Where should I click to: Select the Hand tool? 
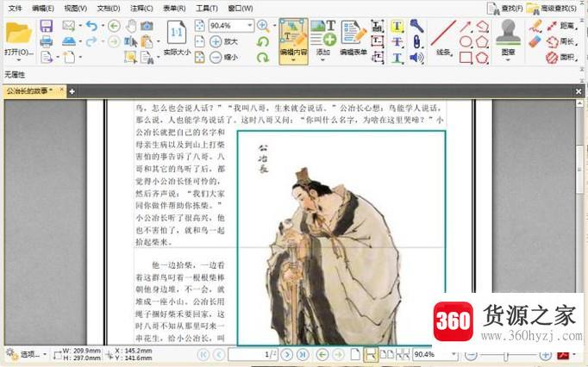pyautogui.click(x=131, y=26)
